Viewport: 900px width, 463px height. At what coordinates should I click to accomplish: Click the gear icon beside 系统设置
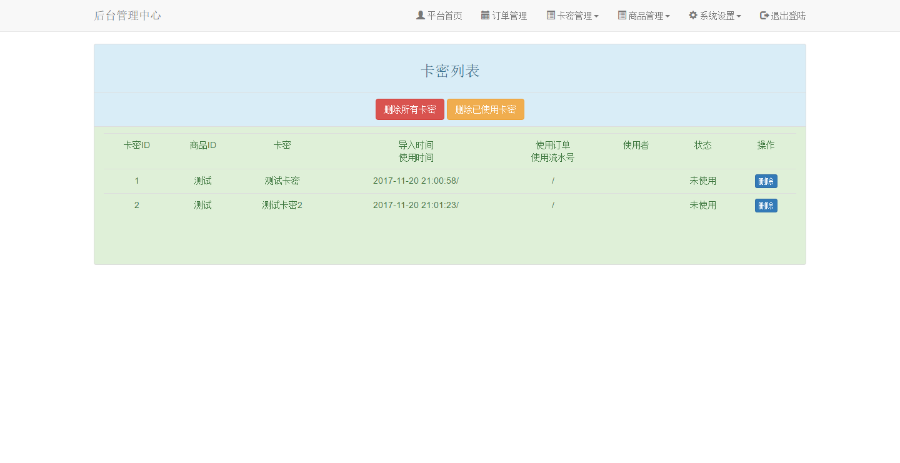[693, 15]
